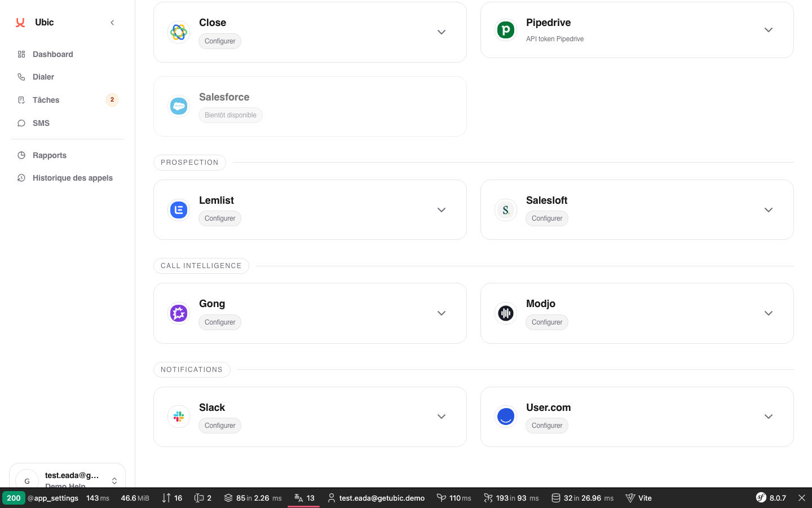Open the 46.6 MiB memory panel

(135, 498)
